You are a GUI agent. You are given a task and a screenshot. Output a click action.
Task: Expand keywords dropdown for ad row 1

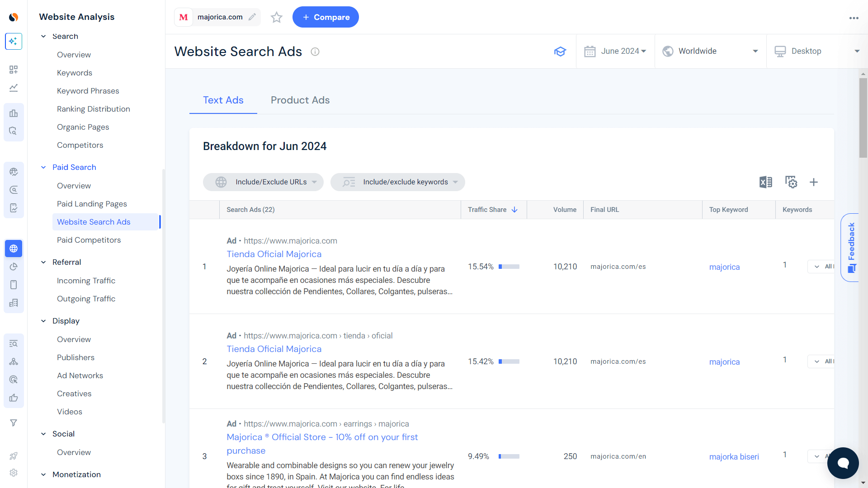pos(821,267)
